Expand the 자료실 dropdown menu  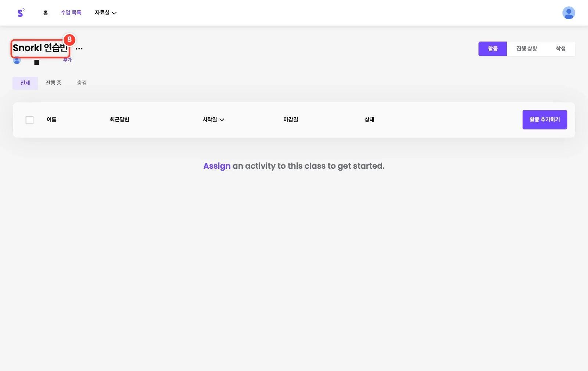point(105,13)
